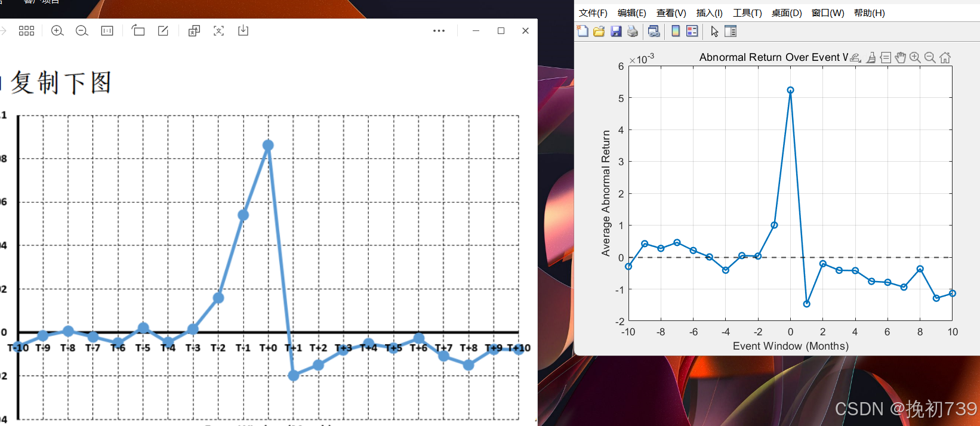Open the 编辑(E) menu
The height and width of the screenshot is (426, 980).
pos(632,13)
